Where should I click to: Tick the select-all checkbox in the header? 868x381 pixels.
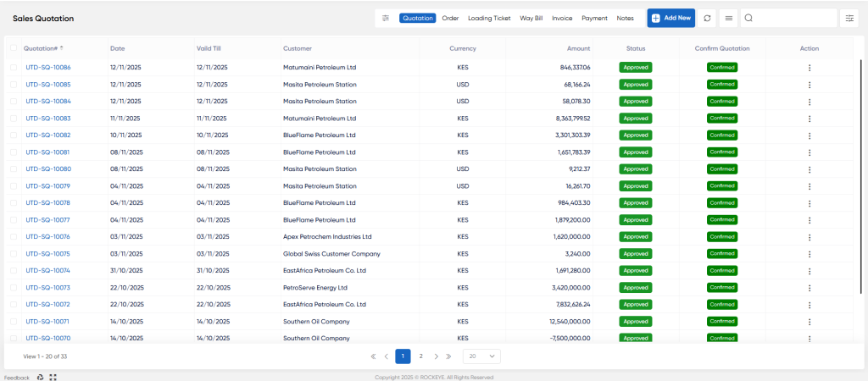click(14, 48)
